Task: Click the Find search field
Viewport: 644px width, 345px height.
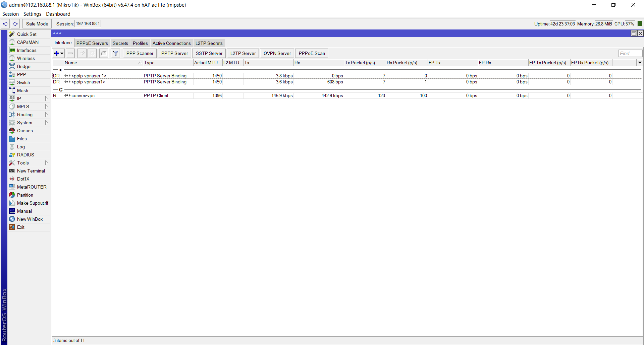Action: tap(630, 54)
